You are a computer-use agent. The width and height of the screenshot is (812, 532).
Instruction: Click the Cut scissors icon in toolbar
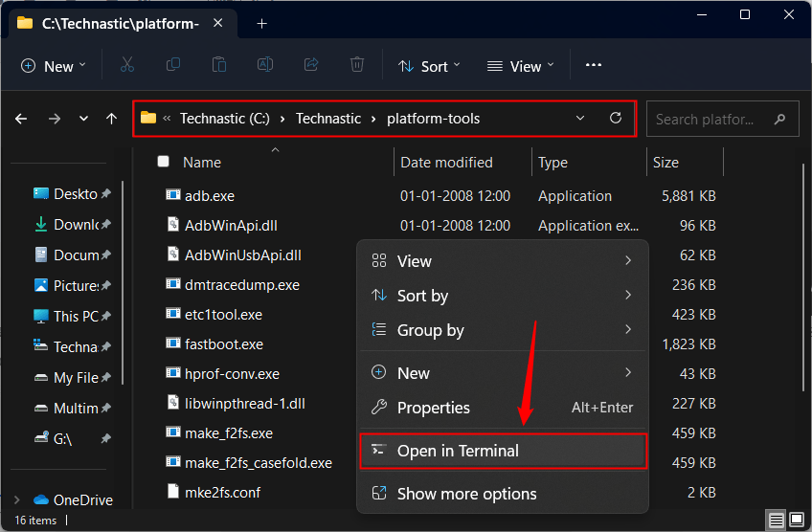pyautogui.click(x=126, y=65)
